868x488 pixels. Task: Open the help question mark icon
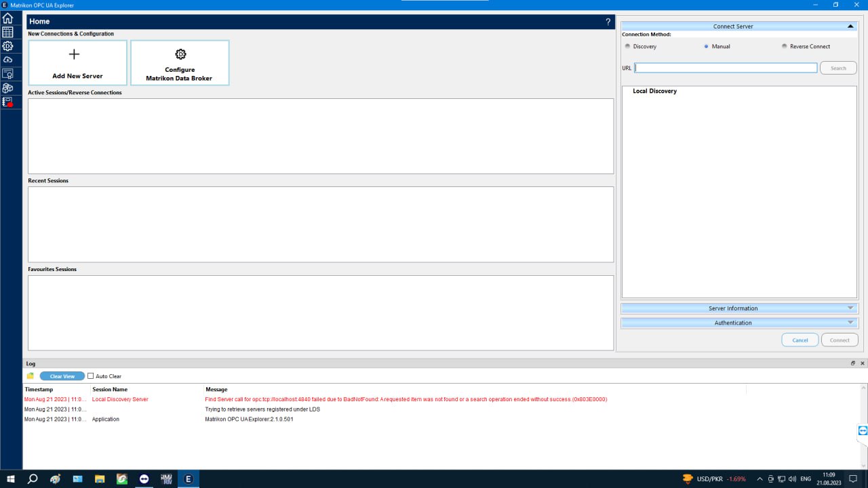608,22
